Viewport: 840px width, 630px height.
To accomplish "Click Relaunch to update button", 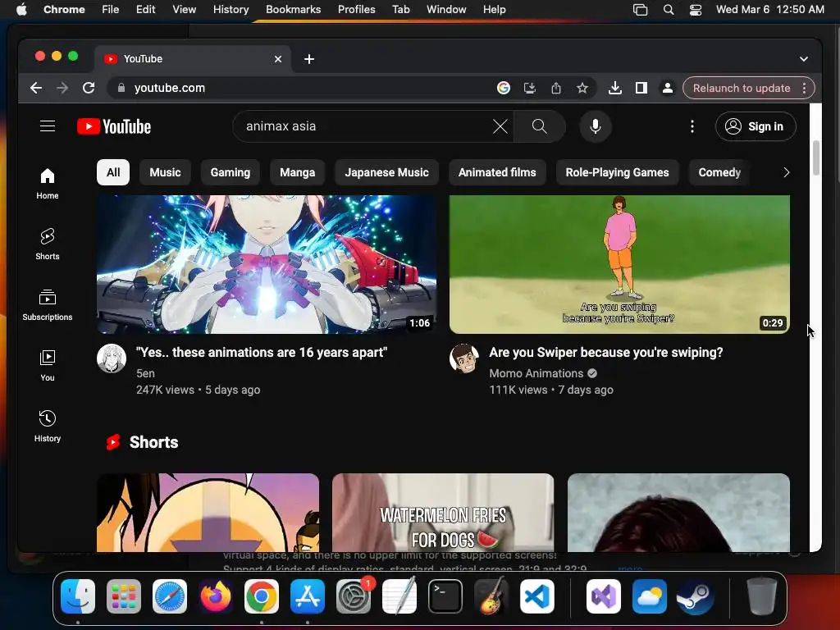I will (742, 88).
